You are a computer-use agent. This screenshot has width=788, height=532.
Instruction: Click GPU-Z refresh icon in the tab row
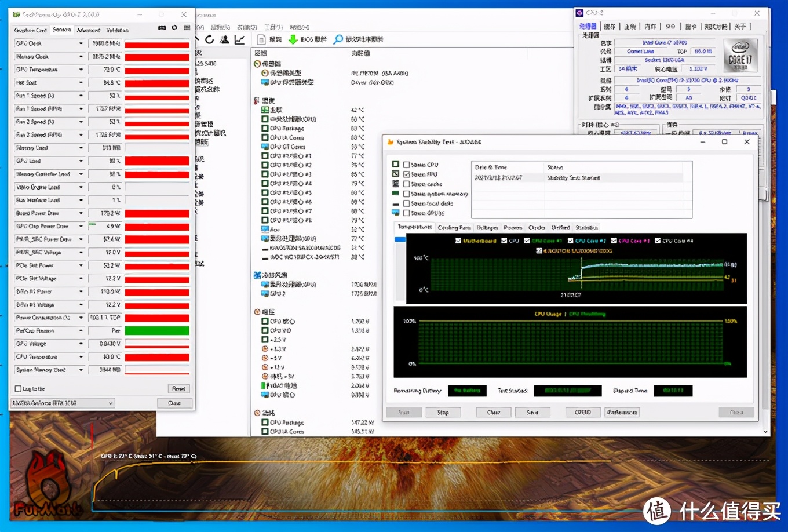tap(174, 28)
